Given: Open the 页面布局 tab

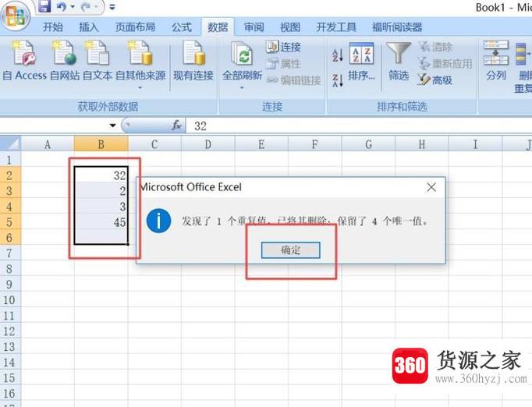Looking at the screenshot, I should 135,27.
